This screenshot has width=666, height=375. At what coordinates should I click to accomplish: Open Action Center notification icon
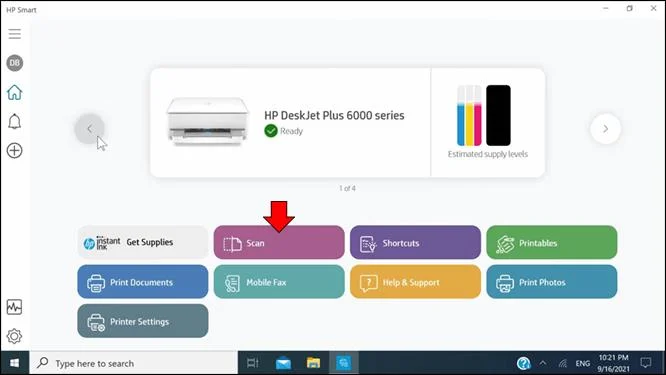pos(646,363)
